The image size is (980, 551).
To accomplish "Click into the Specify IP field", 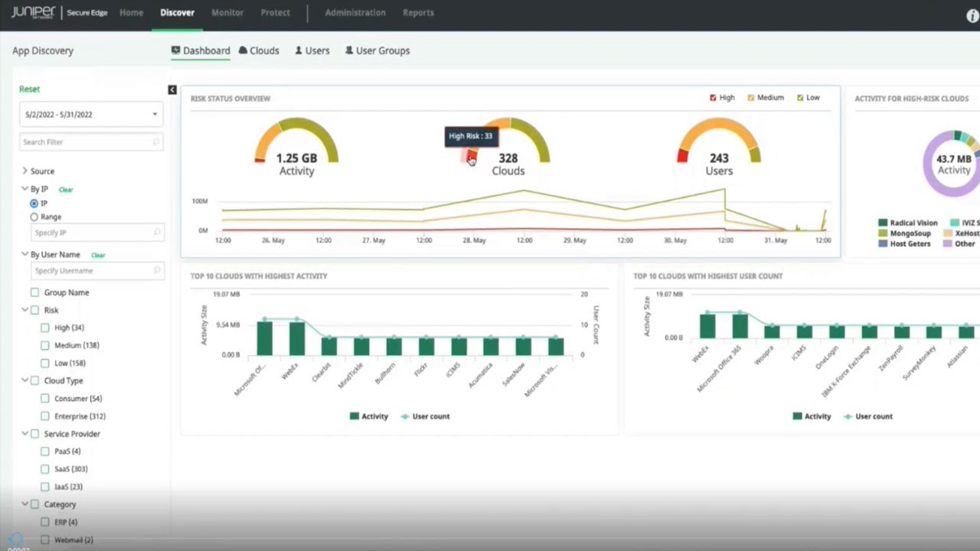I will point(97,232).
